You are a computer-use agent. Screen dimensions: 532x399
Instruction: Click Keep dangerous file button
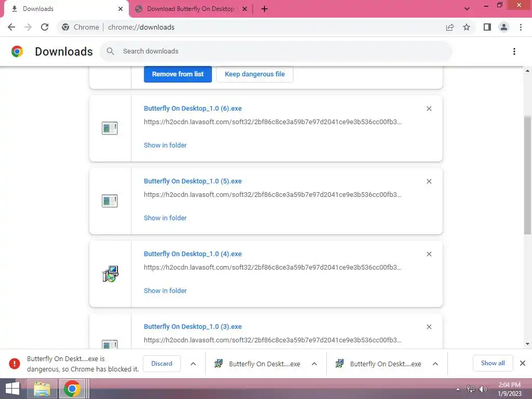[x=255, y=74]
